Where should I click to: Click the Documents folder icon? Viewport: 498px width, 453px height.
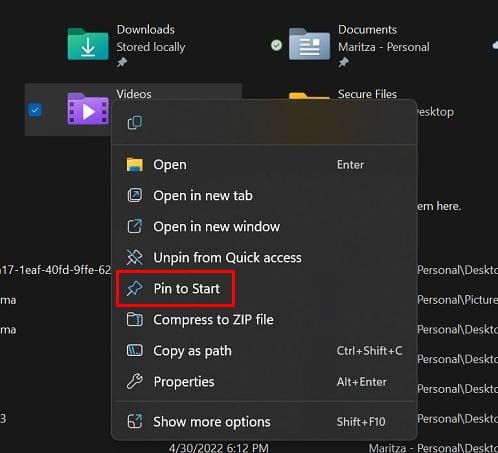tap(309, 44)
